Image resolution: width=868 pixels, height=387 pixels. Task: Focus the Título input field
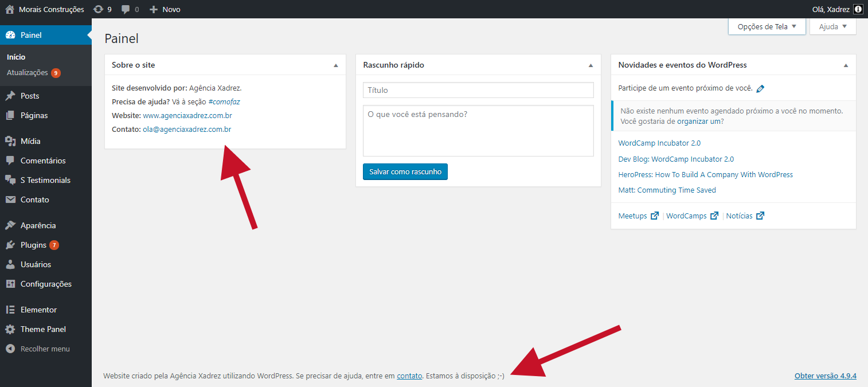pyautogui.click(x=478, y=90)
